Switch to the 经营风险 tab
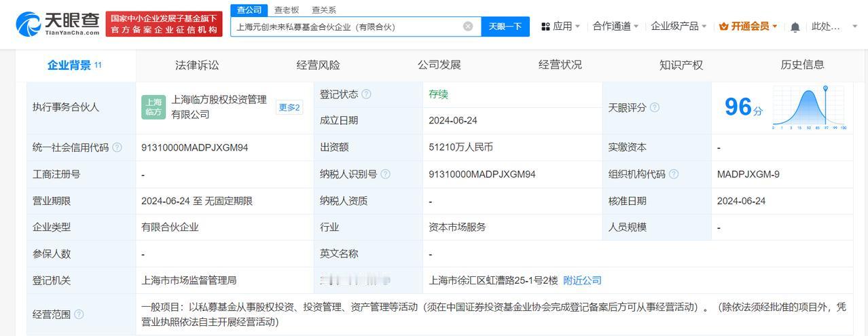868x336 pixels. (x=318, y=65)
